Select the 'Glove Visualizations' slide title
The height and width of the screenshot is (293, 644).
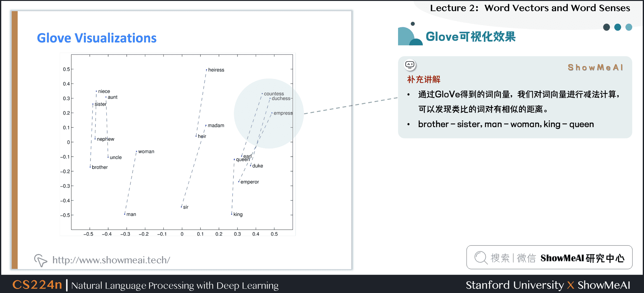[97, 38]
